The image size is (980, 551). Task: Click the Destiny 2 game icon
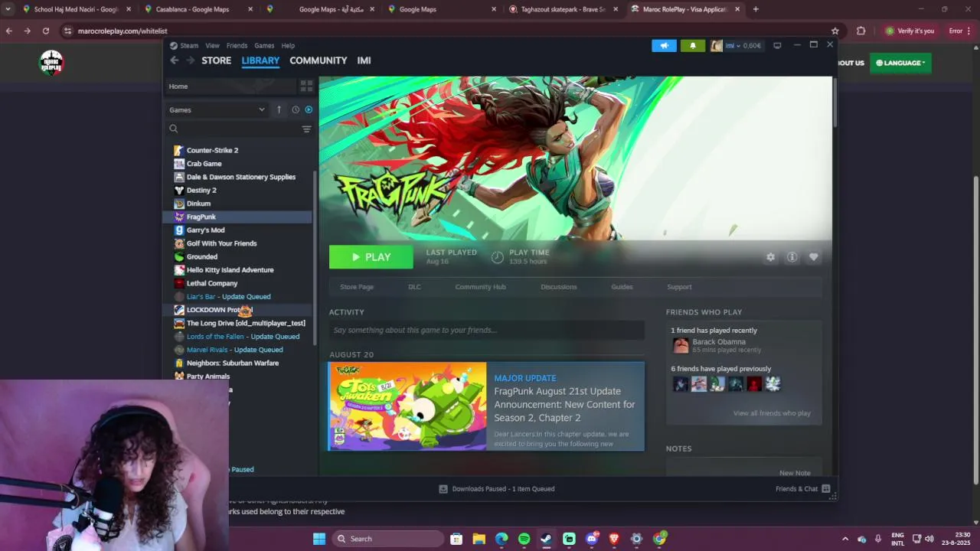click(179, 190)
